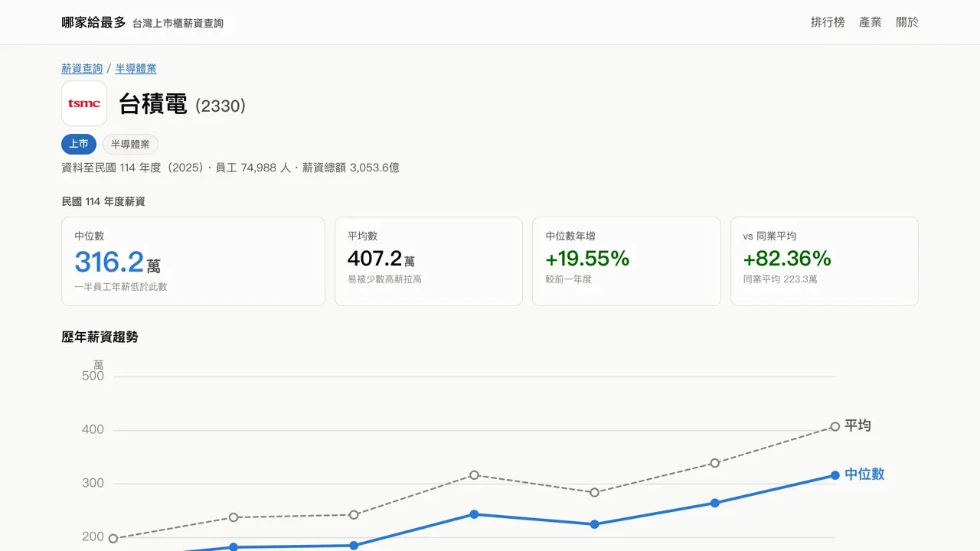Click the 200 y-axis label

[x=93, y=536]
